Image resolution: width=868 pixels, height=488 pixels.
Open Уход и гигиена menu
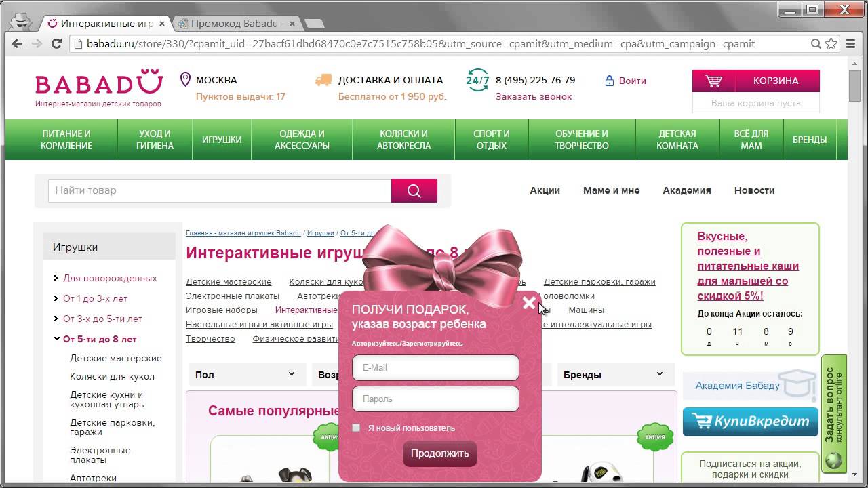point(155,140)
